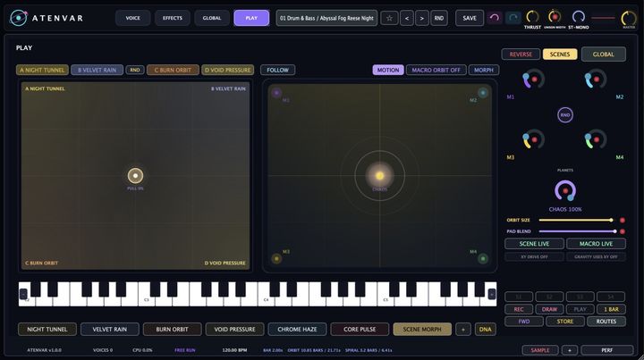The image size is (644, 360).
Task: Select the PLAY tab
Action: tap(251, 18)
